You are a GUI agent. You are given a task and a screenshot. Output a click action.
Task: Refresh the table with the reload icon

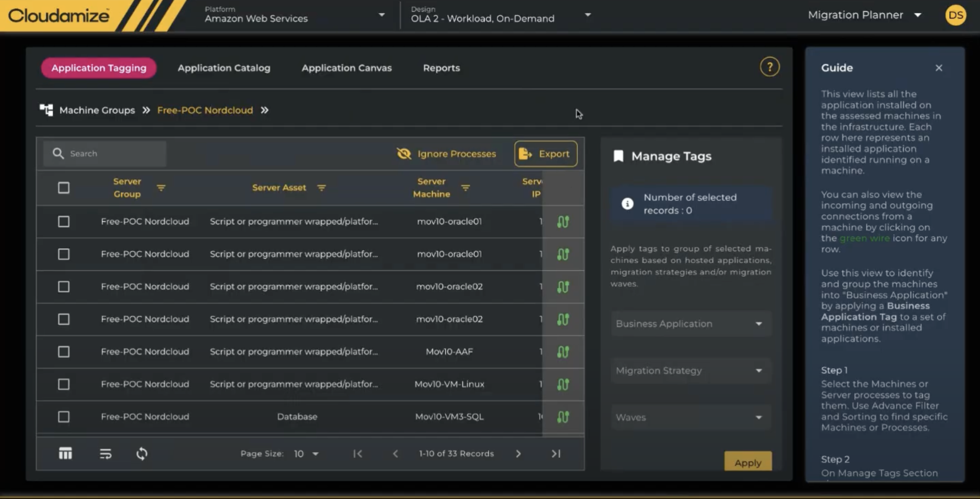click(x=142, y=454)
